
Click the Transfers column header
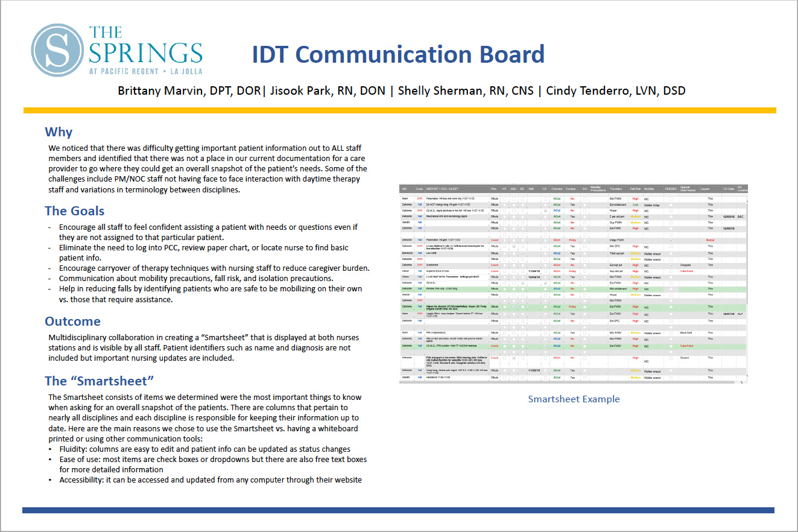(x=615, y=189)
